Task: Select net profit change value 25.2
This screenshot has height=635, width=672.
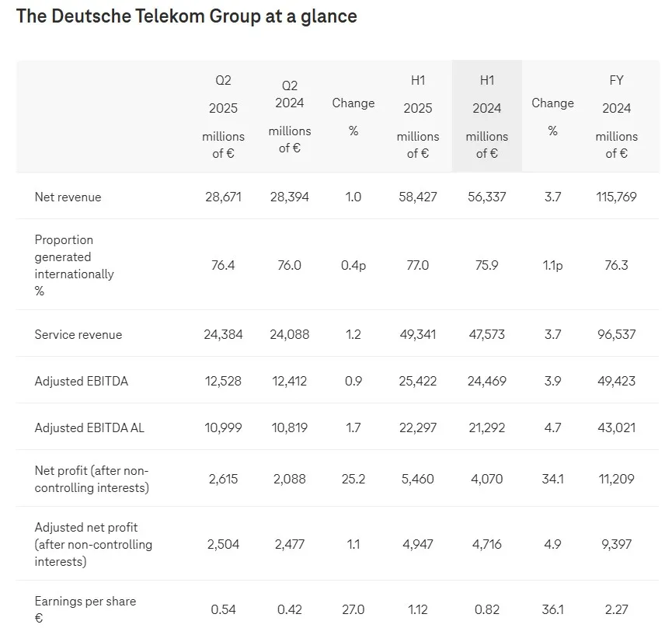Action: (353, 479)
